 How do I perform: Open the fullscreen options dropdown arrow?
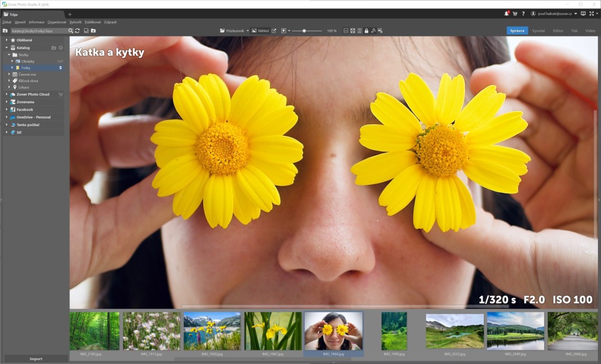tap(597, 14)
